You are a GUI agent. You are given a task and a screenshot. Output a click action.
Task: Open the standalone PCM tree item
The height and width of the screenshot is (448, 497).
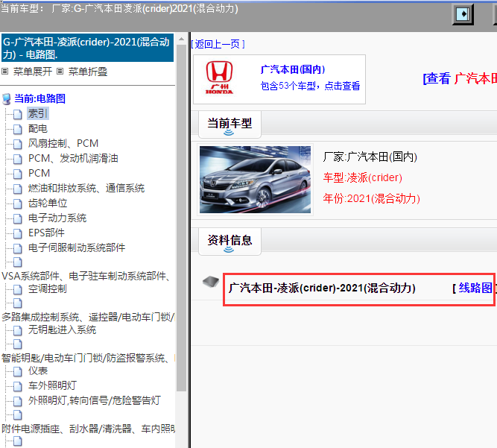pos(39,173)
